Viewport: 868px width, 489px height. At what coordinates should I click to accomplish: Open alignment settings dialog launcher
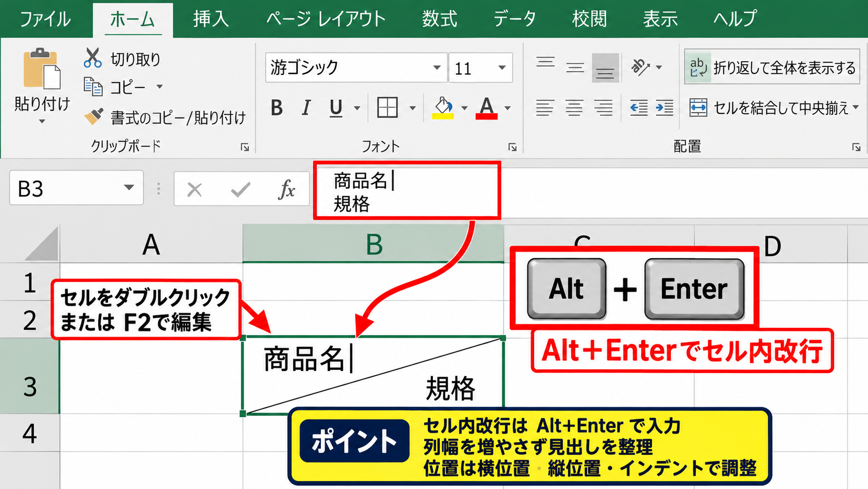(x=856, y=148)
